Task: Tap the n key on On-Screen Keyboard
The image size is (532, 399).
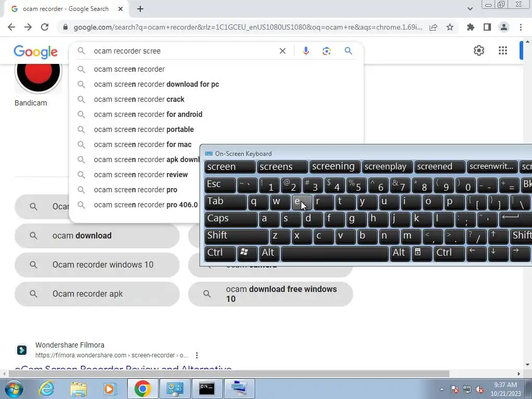Action: tap(389, 236)
